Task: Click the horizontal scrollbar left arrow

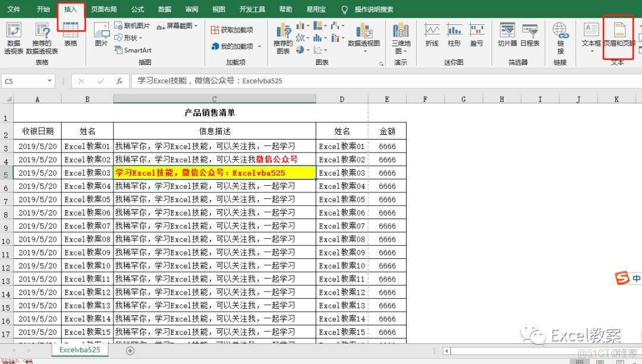Action: point(447,350)
